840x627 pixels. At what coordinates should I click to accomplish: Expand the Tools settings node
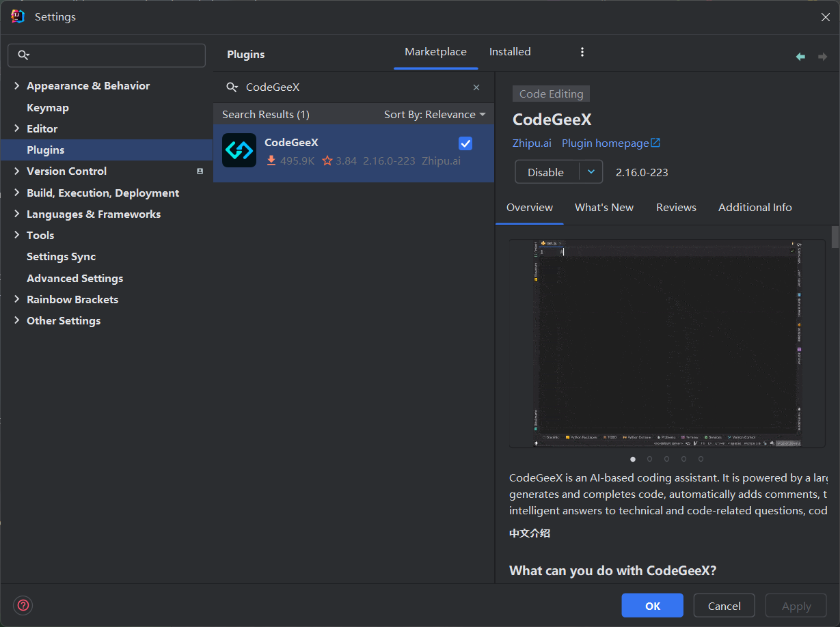(x=16, y=235)
